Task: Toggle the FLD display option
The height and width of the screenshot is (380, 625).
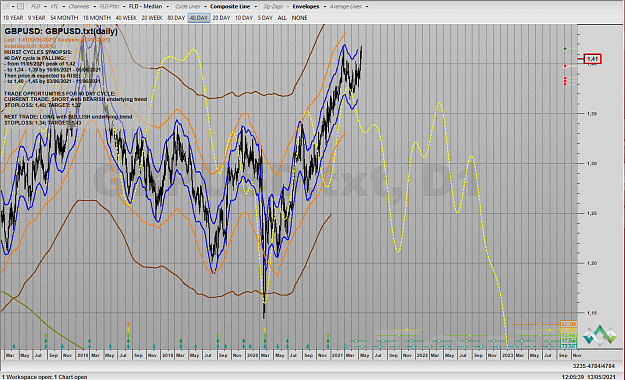Action: pos(35,6)
